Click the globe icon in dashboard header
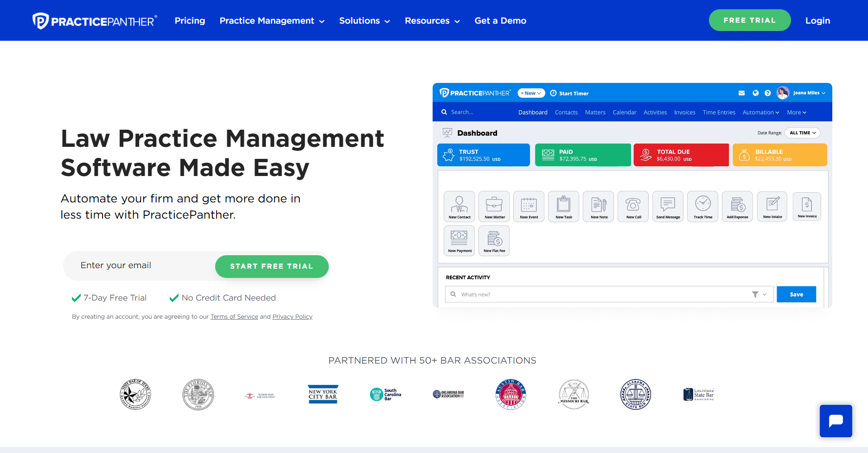This screenshot has width=868, height=453. pos(755,93)
